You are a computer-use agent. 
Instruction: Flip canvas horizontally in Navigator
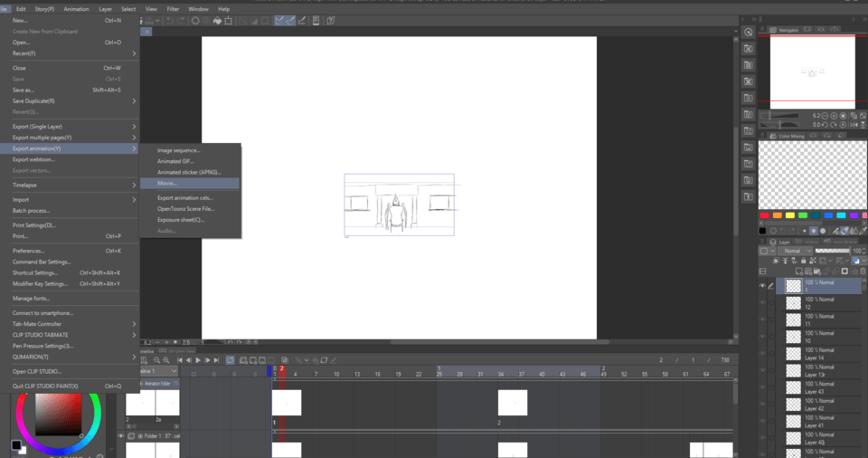tap(853, 125)
